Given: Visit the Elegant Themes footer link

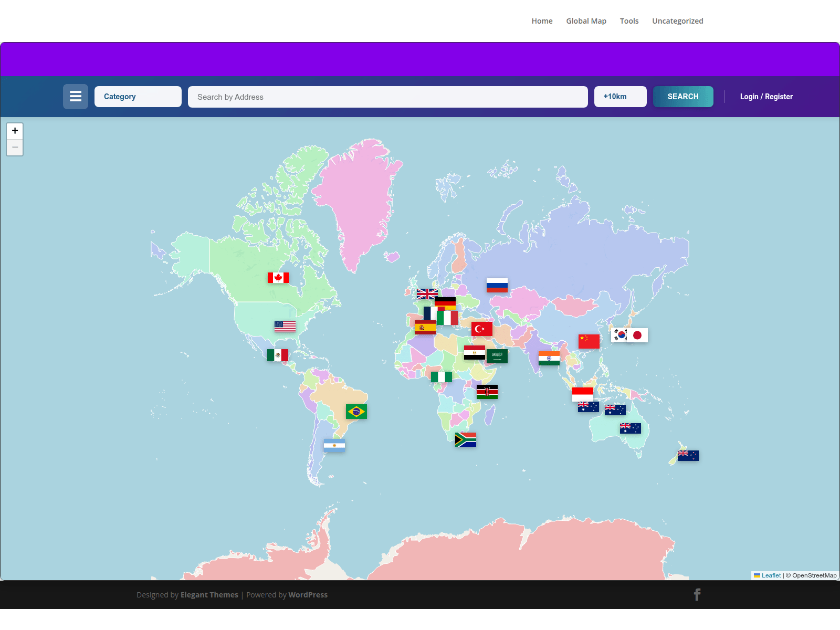Looking at the screenshot, I should click(x=209, y=595).
